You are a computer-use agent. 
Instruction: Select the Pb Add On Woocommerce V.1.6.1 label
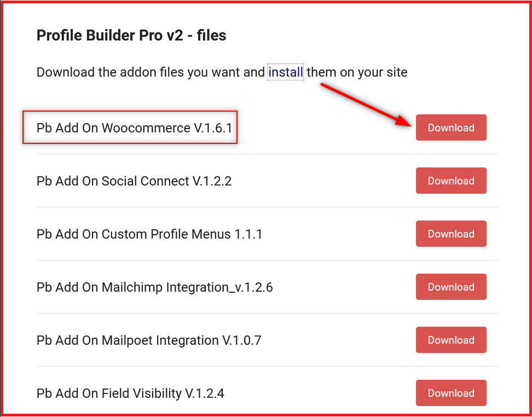[134, 128]
